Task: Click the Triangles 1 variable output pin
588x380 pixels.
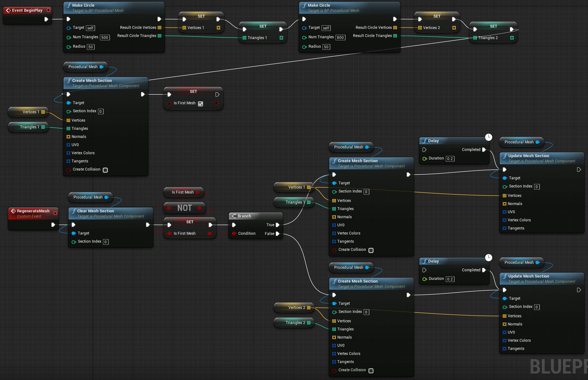Action: click(43, 127)
